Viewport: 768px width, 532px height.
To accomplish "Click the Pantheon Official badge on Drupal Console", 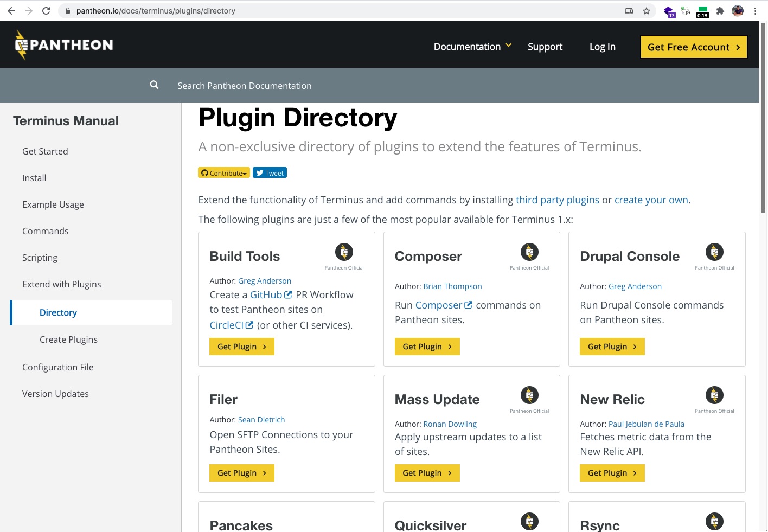I will point(714,256).
